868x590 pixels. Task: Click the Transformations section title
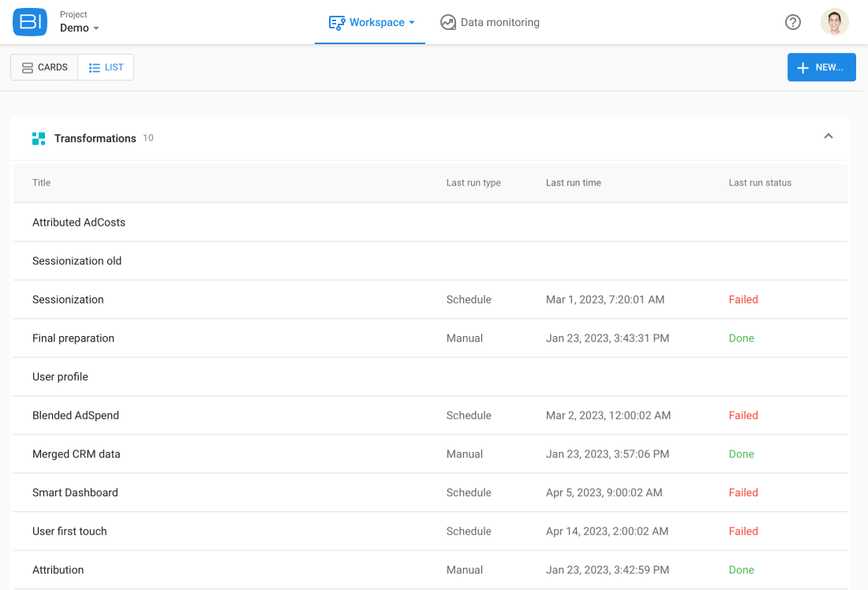tap(95, 138)
